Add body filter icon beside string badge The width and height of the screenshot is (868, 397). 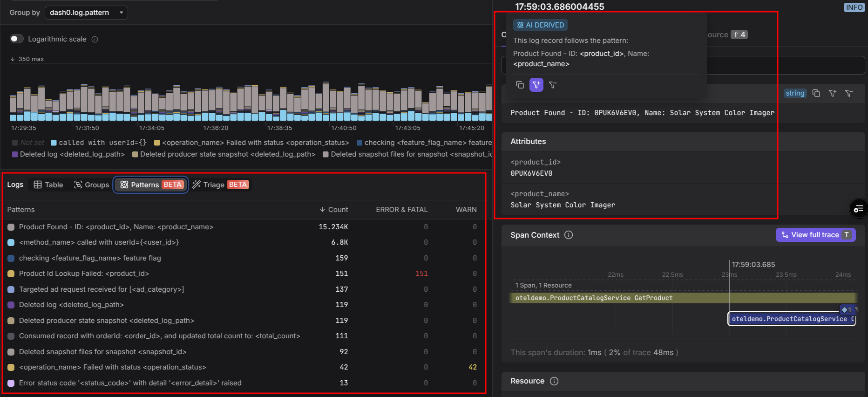click(x=833, y=93)
